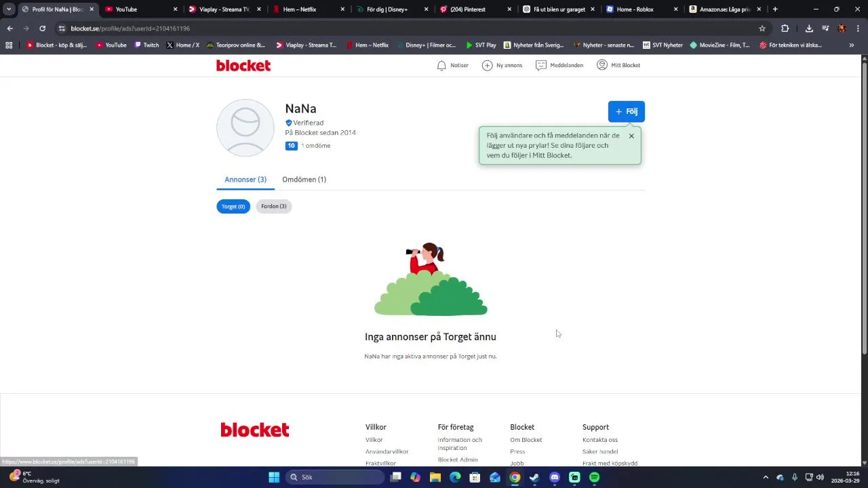Open File Explorer from the taskbar
Screen dimensions: 868x488
[435, 477]
